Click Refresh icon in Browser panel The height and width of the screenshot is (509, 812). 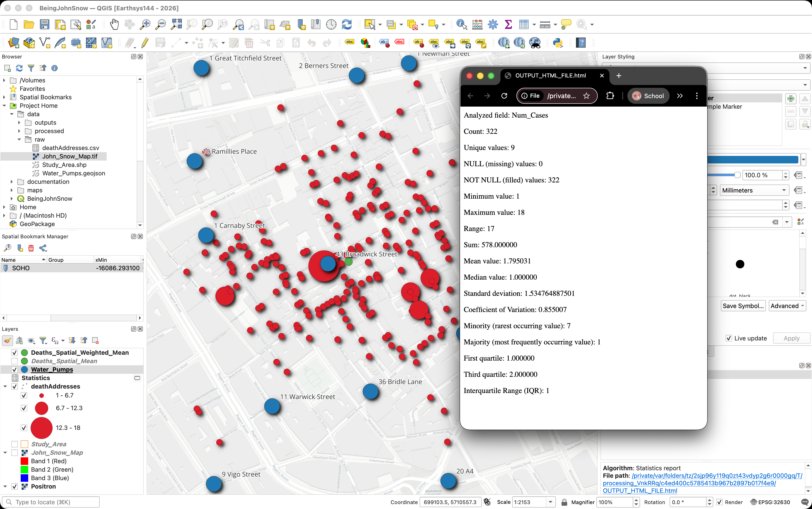[x=19, y=68]
